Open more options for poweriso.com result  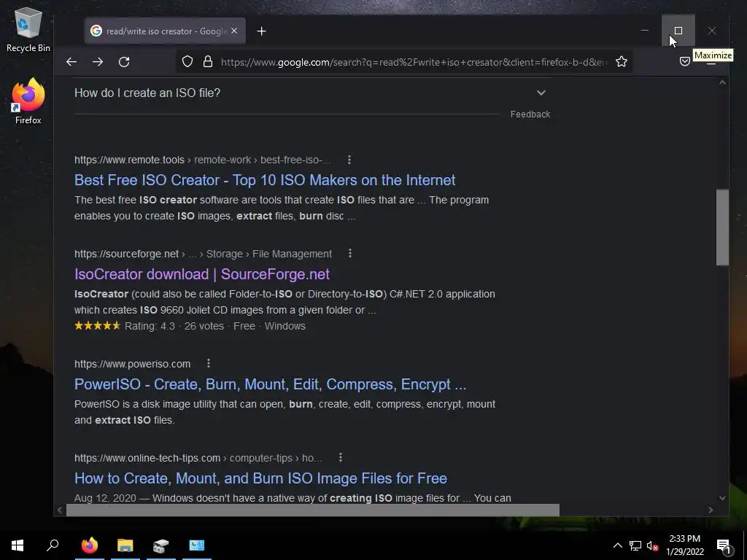tap(209, 363)
